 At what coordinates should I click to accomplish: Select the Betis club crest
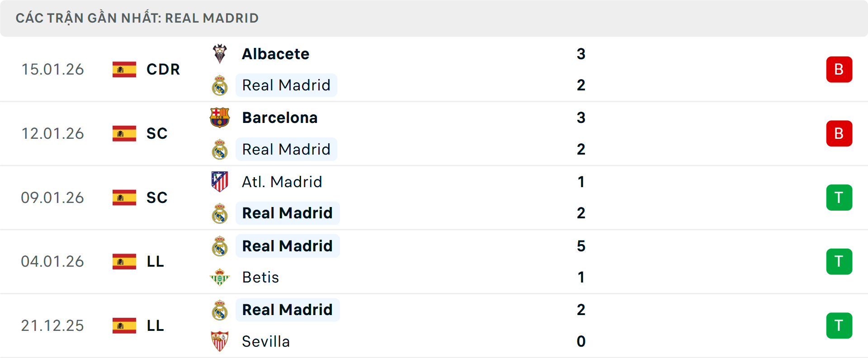click(220, 277)
